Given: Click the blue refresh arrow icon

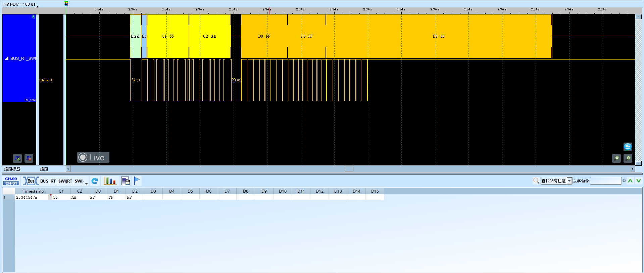Looking at the screenshot, I should (x=95, y=181).
